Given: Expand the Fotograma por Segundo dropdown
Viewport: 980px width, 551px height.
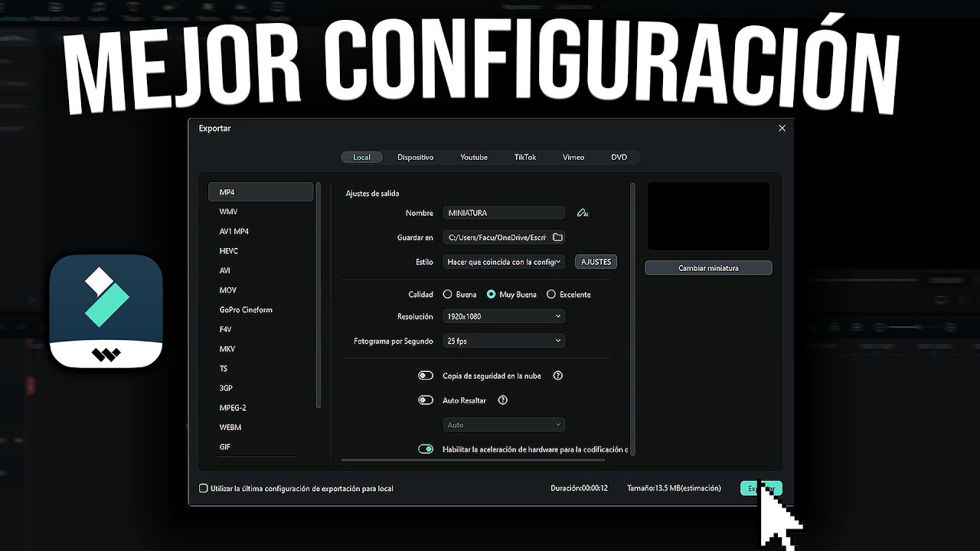Looking at the screenshot, I should pos(504,341).
